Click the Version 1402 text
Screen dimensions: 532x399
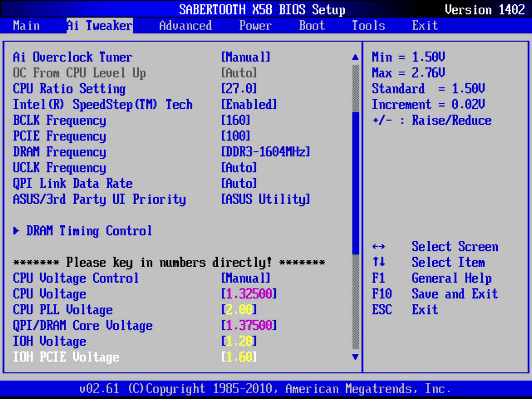pos(485,9)
